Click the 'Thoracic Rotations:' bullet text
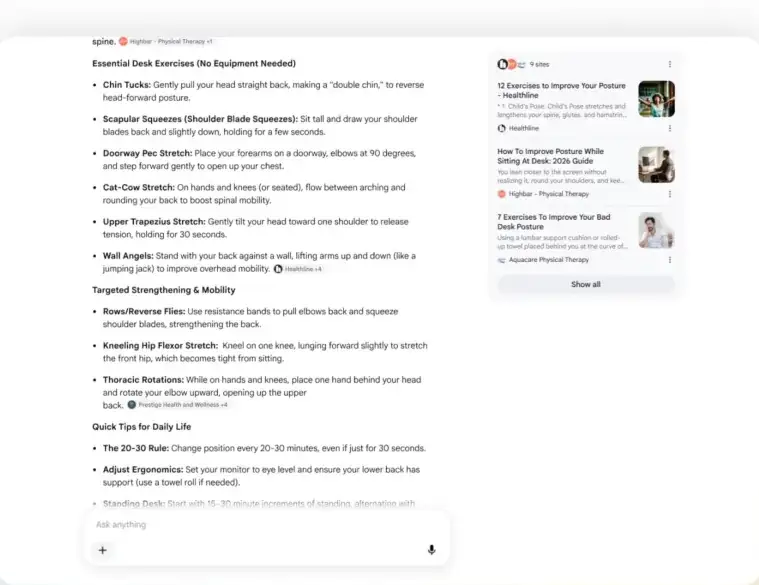Screen dimensions: 759x585 [143, 380]
